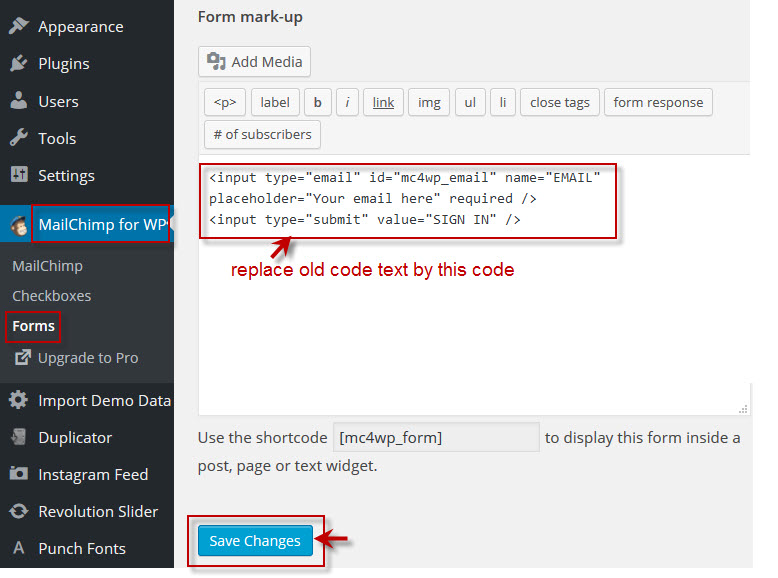Insert the # of subscribers tag
Image resolution: width=778 pixels, height=578 pixels.
tap(262, 134)
